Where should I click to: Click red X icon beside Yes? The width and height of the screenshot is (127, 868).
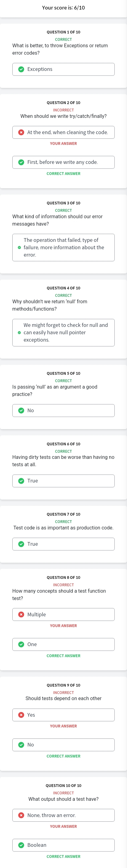click(21, 715)
